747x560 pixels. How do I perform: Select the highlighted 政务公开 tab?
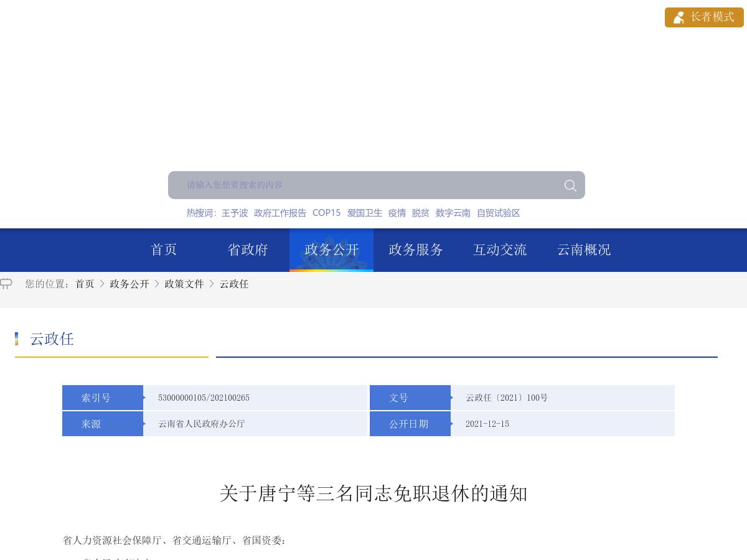coord(331,250)
